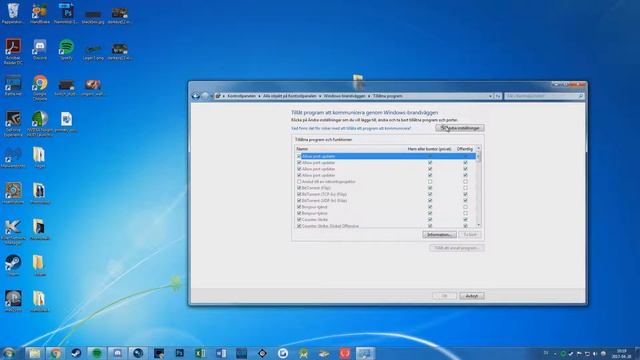Open the HandBrake desktop shortcut
The width and height of the screenshot is (640, 360).
40,13
